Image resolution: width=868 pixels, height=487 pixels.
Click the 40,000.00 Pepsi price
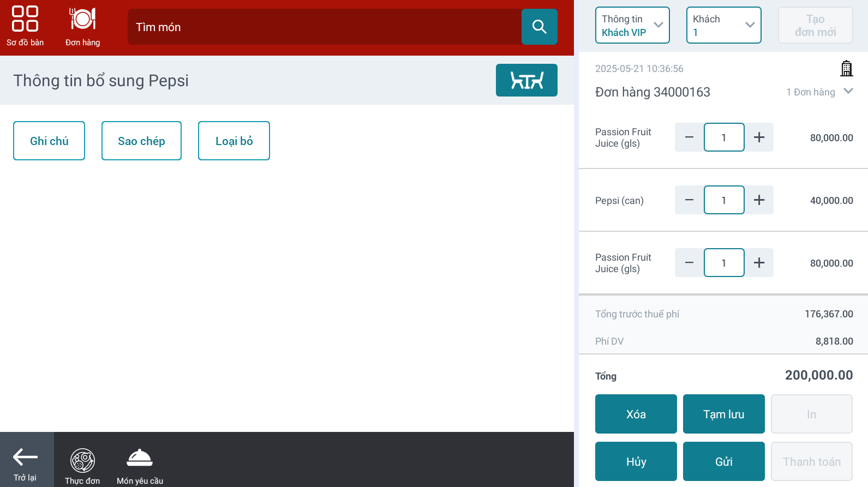[x=831, y=201]
